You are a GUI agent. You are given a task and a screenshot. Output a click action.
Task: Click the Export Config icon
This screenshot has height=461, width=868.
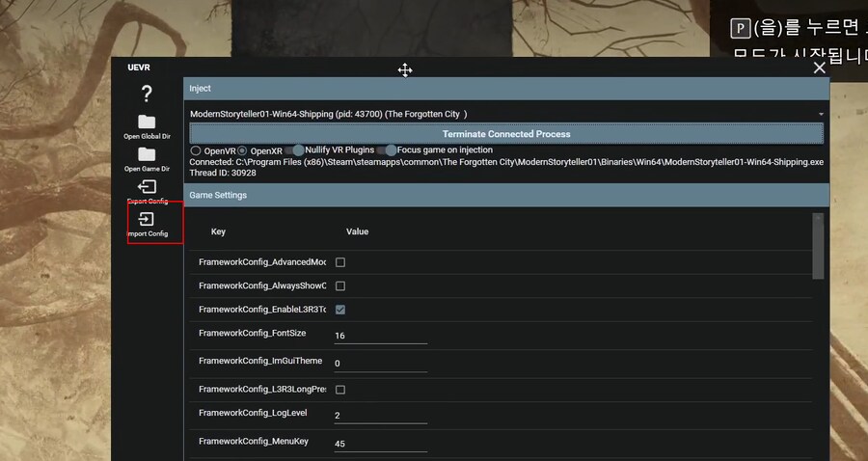click(x=147, y=186)
